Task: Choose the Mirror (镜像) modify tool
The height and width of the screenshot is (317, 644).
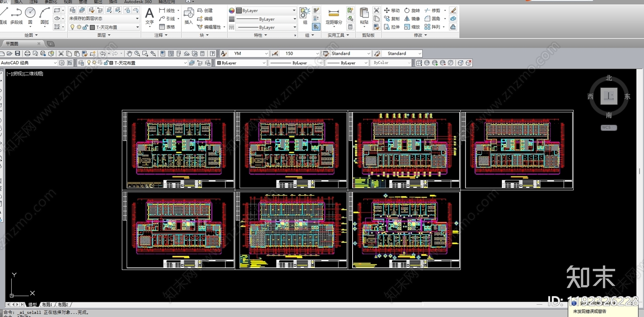Action: click(x=412, y=19)
